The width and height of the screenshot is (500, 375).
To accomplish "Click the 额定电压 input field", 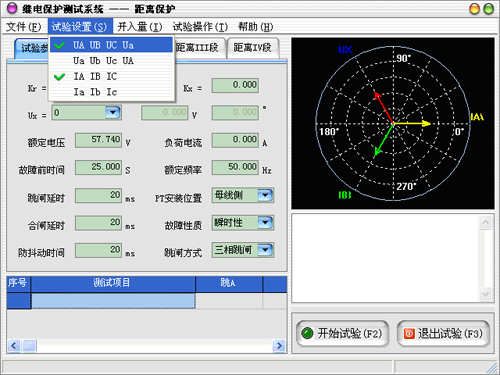I will (x=98, y=140).
